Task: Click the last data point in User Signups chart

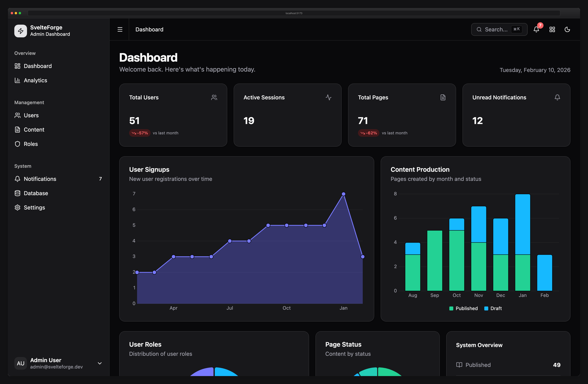Action: (363, 257)
